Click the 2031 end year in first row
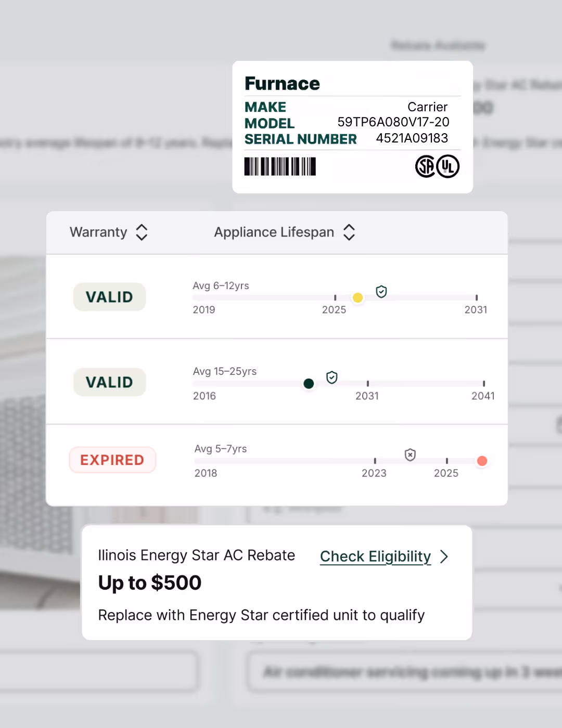 (x=476, y=310)
